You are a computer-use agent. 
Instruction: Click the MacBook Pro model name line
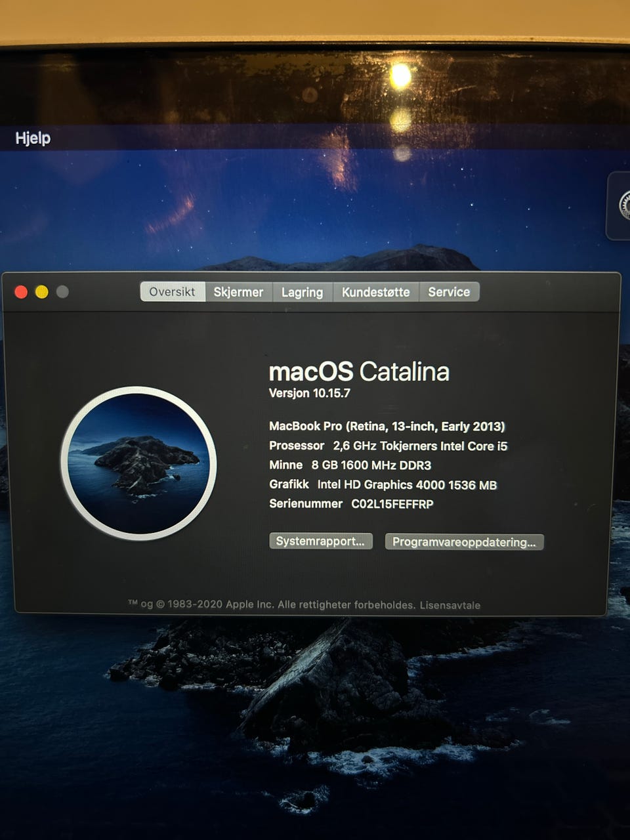click(387, 426)
